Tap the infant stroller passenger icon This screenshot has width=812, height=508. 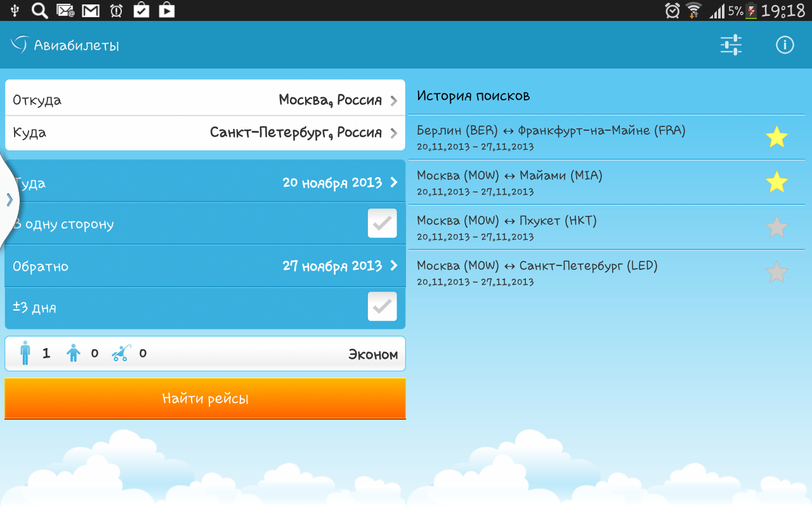pos(121,353)
